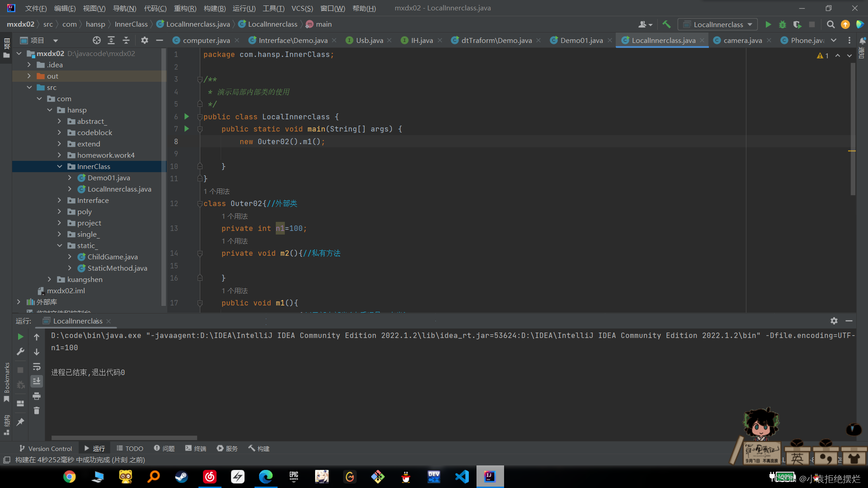Click the Run with Coverage icon
Viewport: 868px width, 488px height.
(x=797, y=24)
